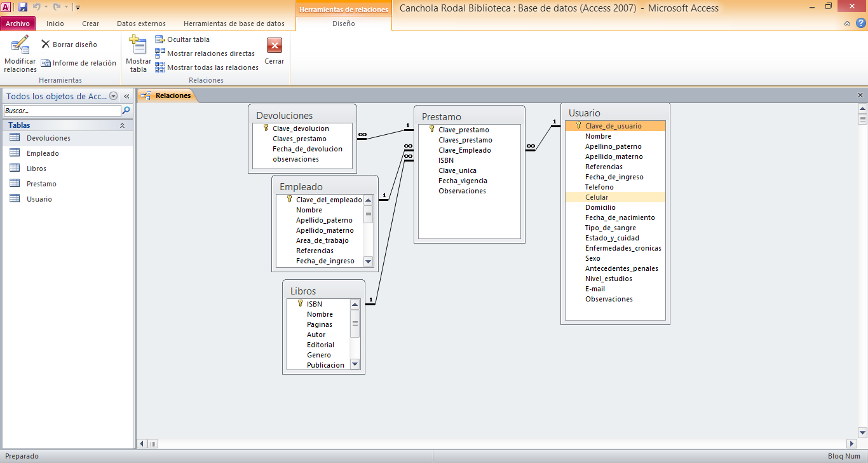Open the Informe de relación tool
This screenshot has width=868, height=463.
[79, 63]
